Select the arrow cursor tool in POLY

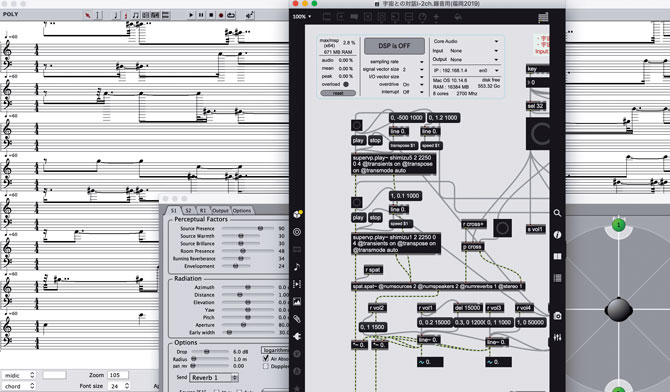[x=88, y=15]
